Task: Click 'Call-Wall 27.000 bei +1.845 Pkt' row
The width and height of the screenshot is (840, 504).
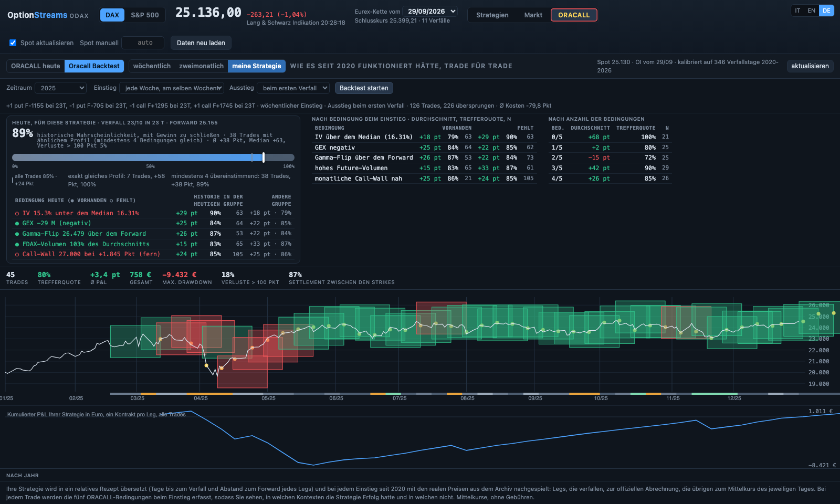Action: pos(153,254)
